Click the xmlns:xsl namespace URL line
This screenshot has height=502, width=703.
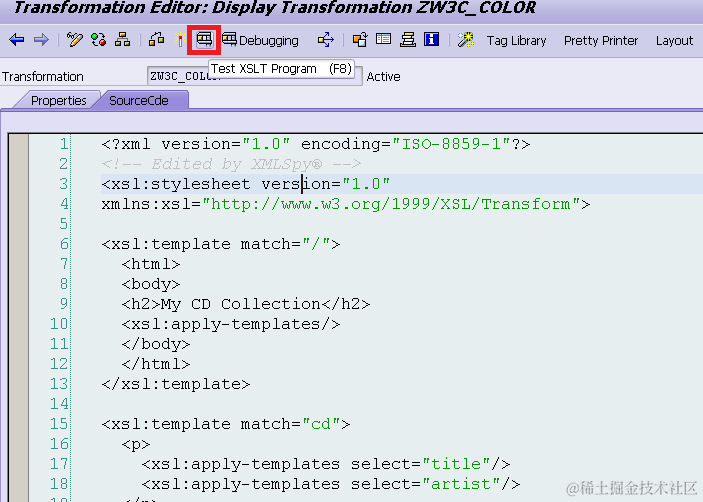pos(346,204)
